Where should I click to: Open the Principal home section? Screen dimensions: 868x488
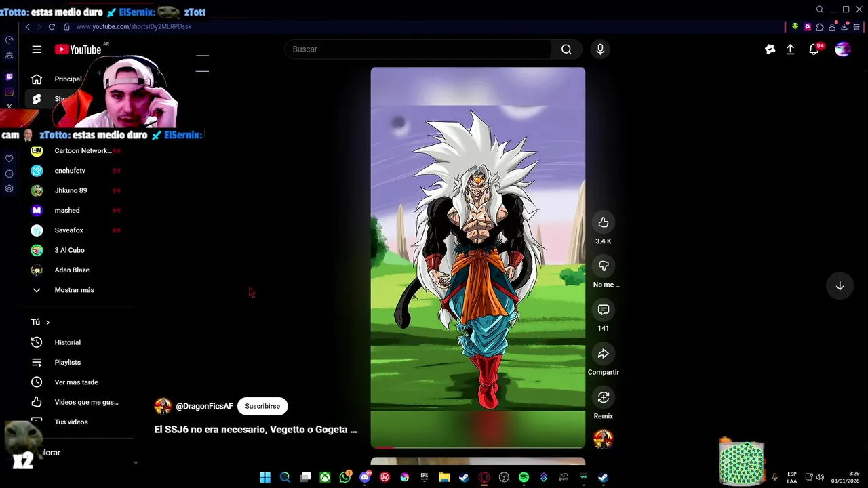(60, 79)
